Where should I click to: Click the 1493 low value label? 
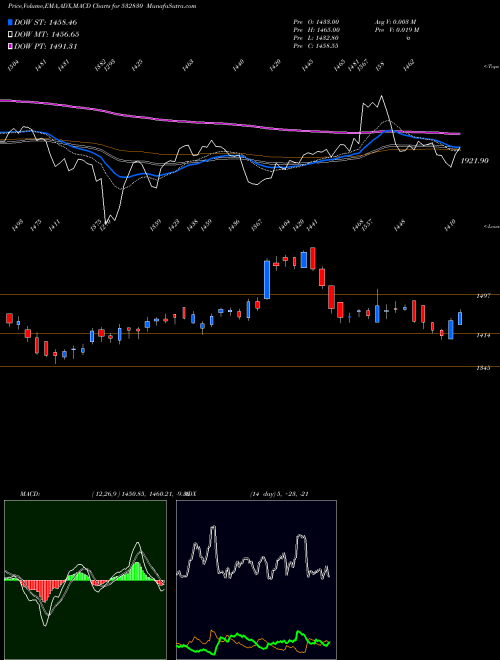18,225
